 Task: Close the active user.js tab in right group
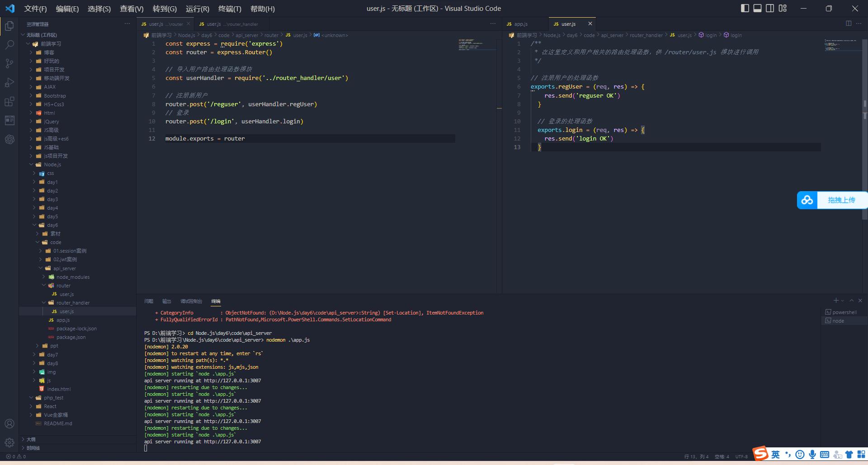point(590,23)
